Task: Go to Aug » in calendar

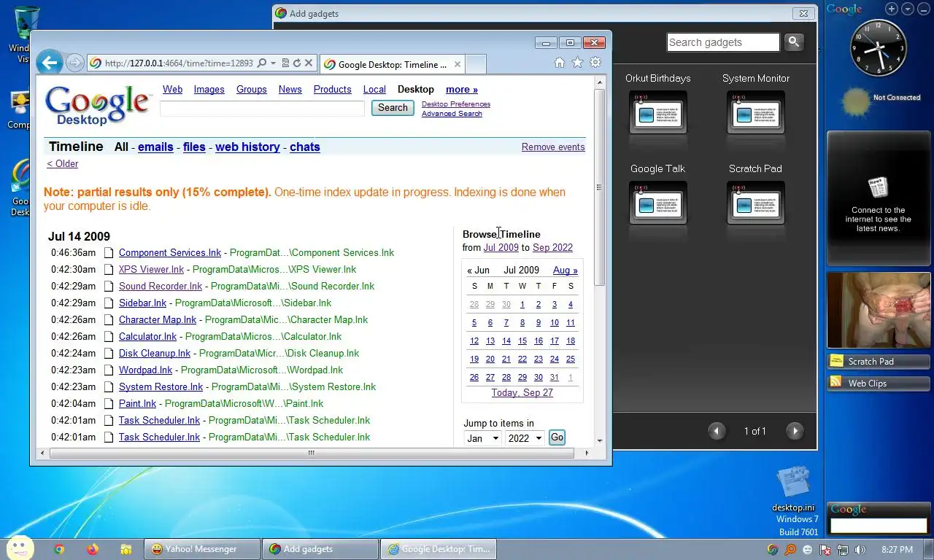Action: pyautogui.click(x=566, y=270)
